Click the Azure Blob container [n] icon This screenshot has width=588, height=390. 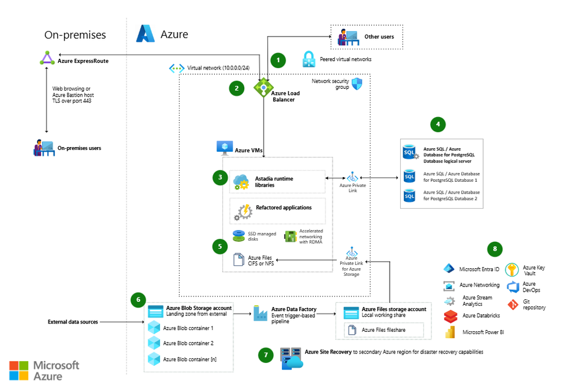(x=154, y=359)
